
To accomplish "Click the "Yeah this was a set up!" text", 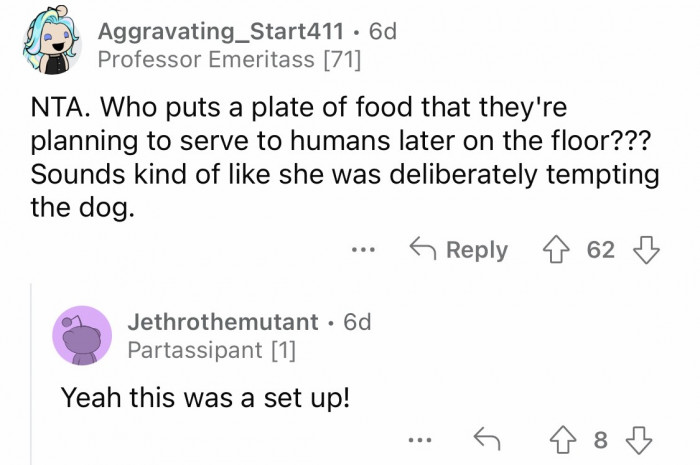I will coord(205,397).
